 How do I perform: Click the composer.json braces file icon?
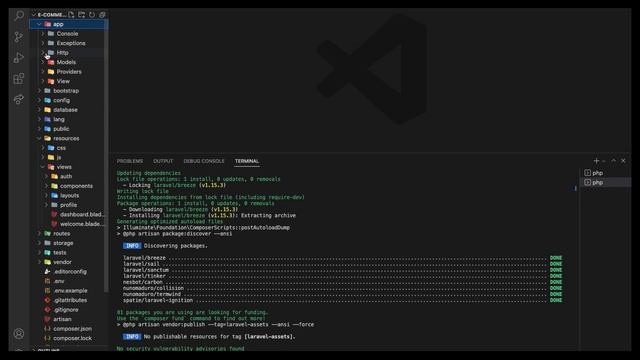coord(47,329)
